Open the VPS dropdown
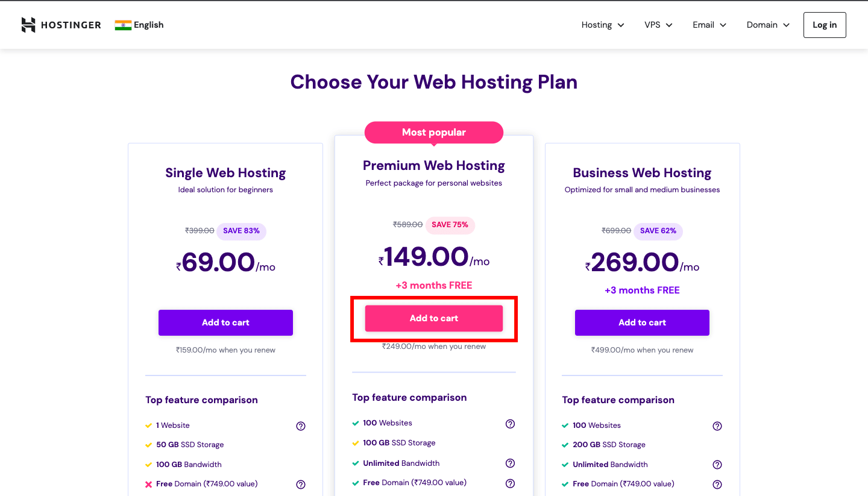This screenshot has width=868, height=496. 658,25
